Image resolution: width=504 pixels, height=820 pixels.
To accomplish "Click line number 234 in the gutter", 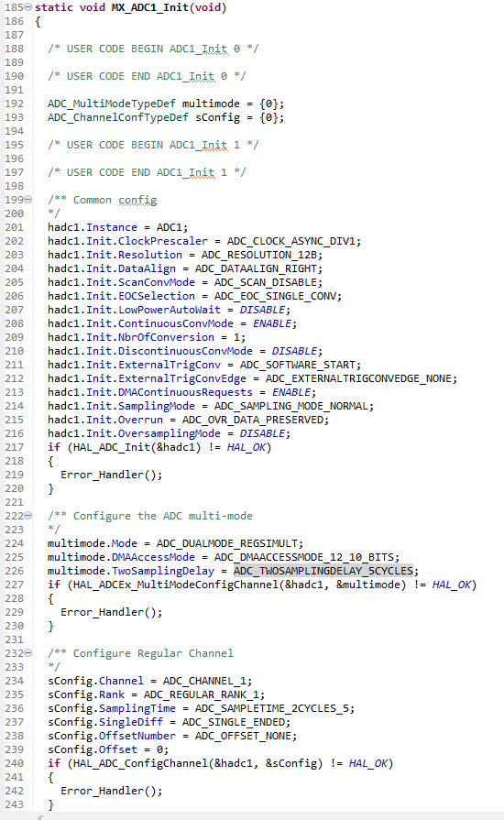I will tap(14, 681).
